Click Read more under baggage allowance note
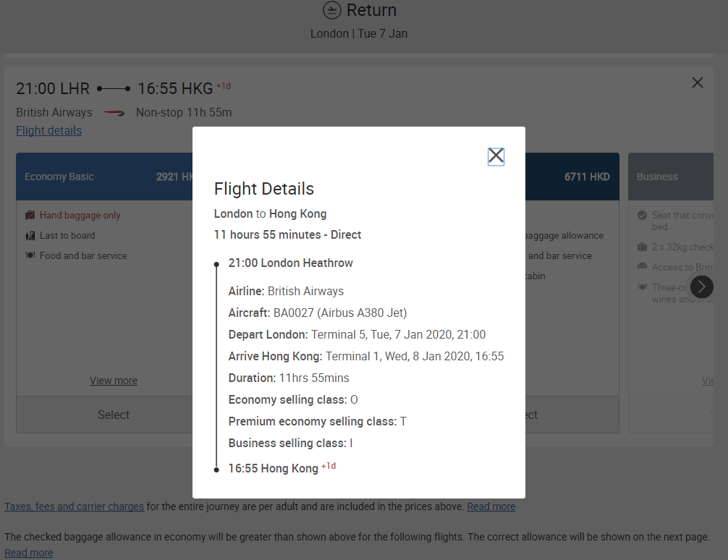Screen dimensions: 728x560 tap(29, 553)
